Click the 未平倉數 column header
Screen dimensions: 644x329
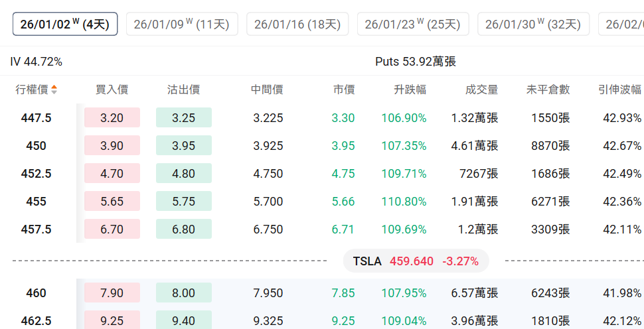[548, 90]
